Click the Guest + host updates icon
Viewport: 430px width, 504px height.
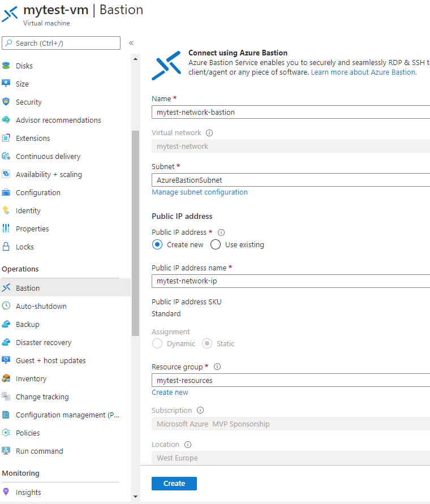click(6, 360)
